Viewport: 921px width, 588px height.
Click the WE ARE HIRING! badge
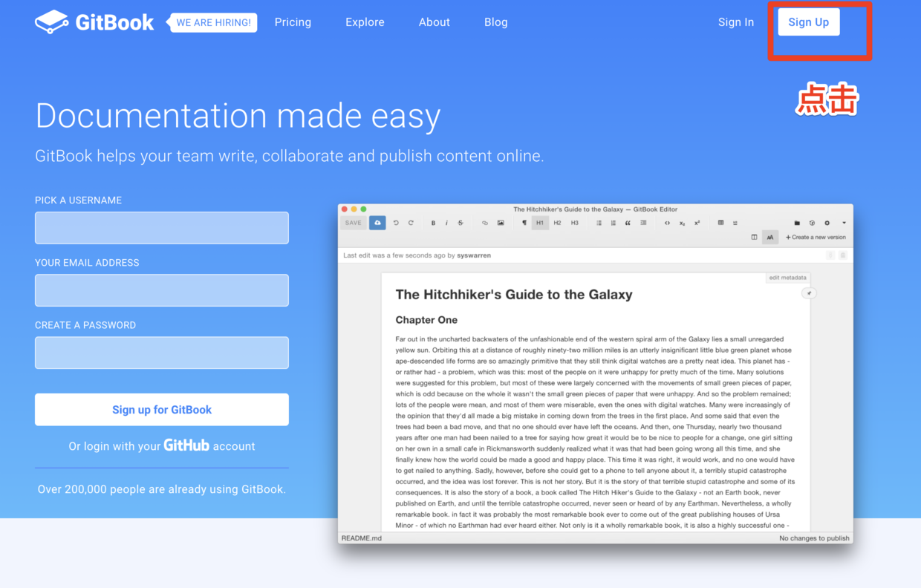pyautogui.click(x=212, y=22)
